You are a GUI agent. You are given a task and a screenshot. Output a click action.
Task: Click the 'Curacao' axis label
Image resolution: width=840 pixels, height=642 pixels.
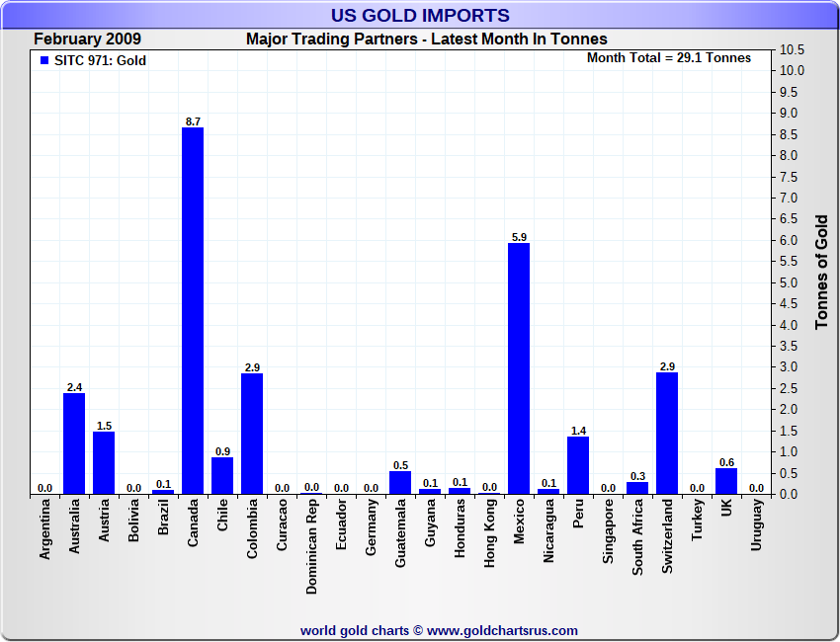(282, 524)
